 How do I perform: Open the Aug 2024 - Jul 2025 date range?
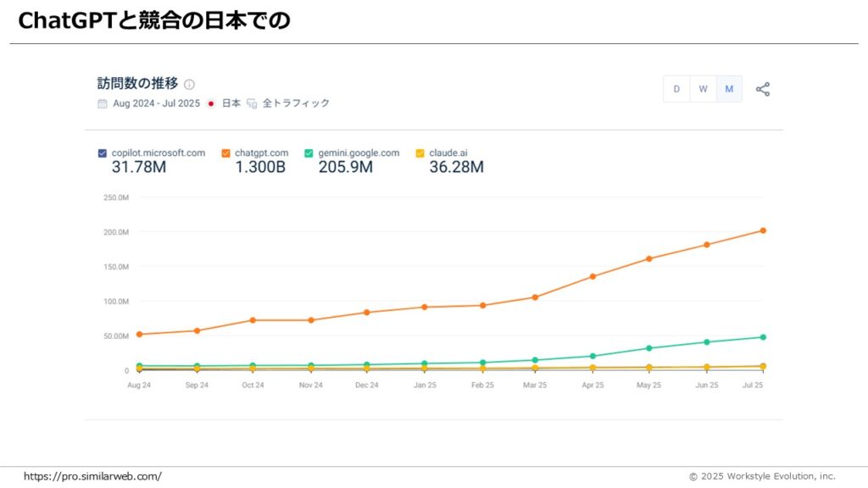(155, 103)
